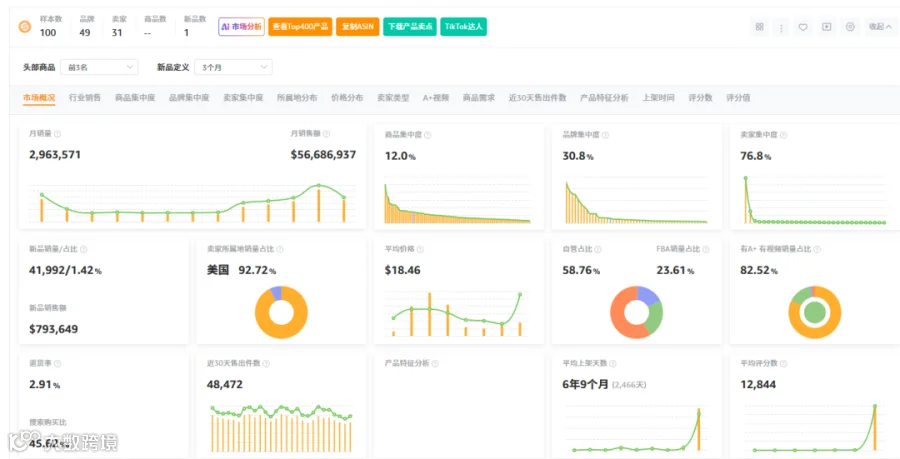Switch to the 价格分布 tab
The image size is (900, 459).
coord(347,98)
